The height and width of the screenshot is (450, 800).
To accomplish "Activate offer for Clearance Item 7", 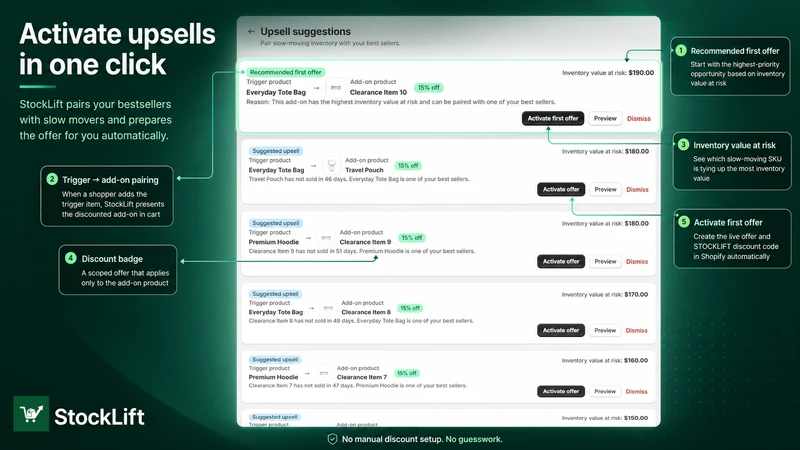I will [561, 391].
